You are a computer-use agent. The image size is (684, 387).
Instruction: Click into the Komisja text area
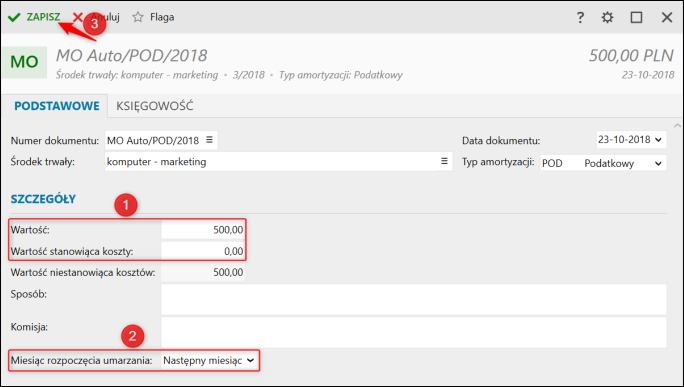414,332
